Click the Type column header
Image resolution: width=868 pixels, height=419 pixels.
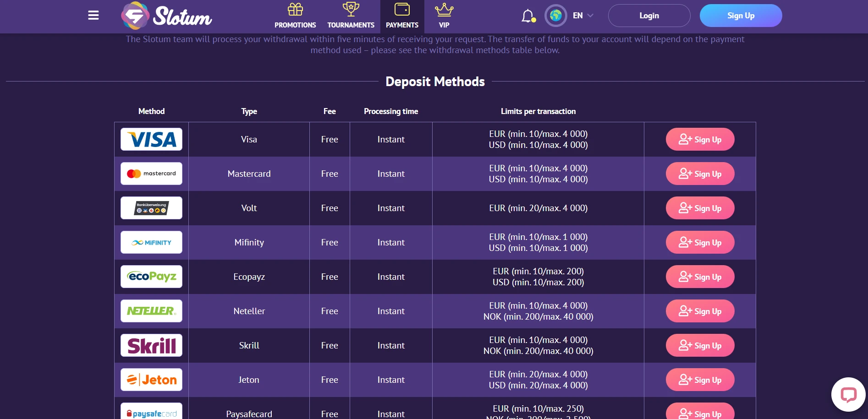(x=249, y=111)
